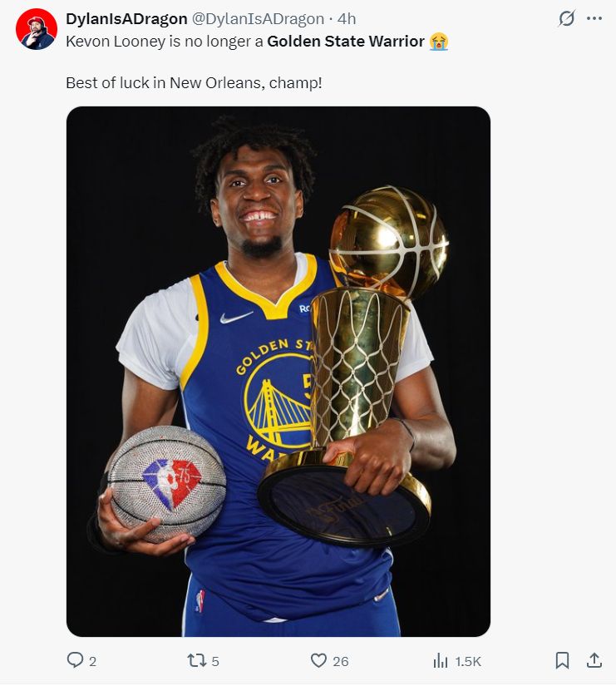The image size is (616, 686).
Task: Click the reply count 2
Action: [x=92, y=662]
